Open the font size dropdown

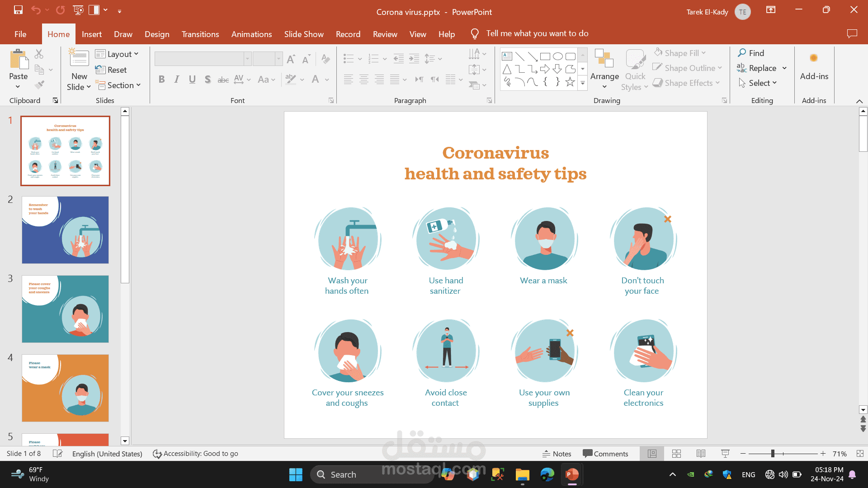click(278, 59)
